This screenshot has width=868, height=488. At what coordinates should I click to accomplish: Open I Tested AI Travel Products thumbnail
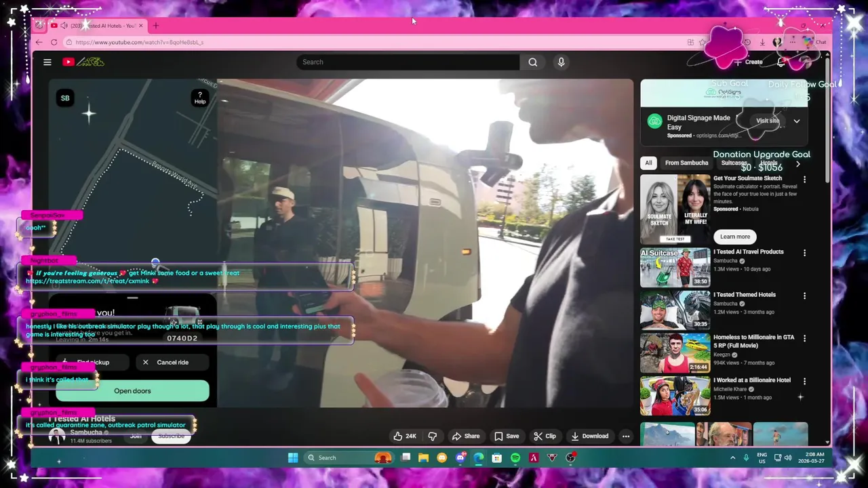[675, 268]
